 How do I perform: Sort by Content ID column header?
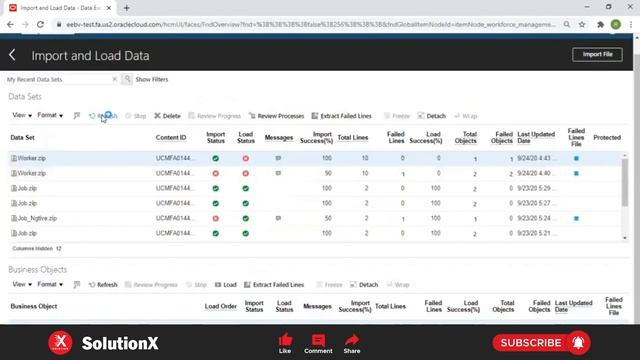tap(171, 138)
